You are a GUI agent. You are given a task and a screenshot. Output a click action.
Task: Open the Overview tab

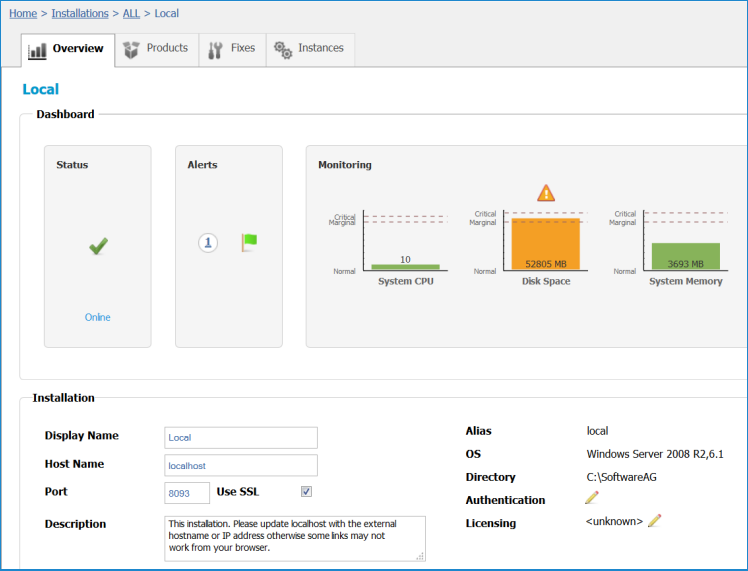[x=68, y=49]
